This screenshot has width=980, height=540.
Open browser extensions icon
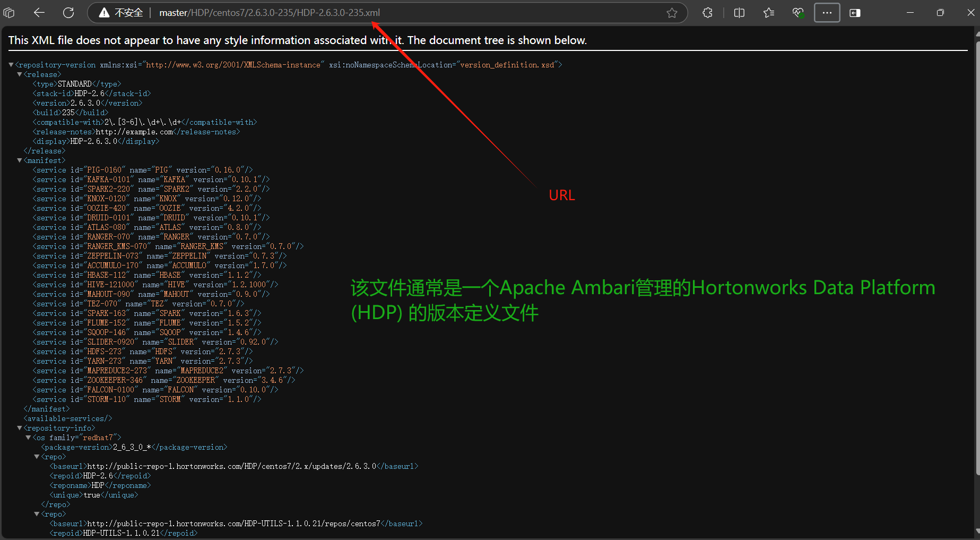[707, 13]
